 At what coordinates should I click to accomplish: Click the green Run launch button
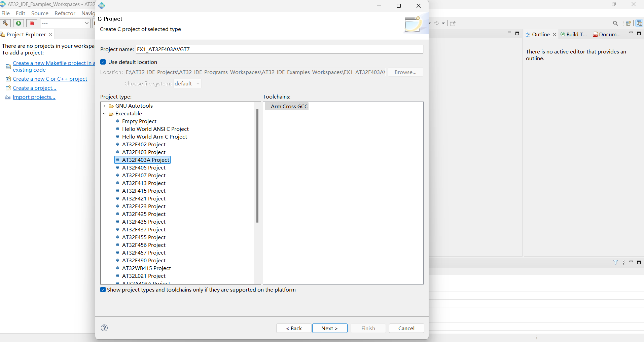pyautogui.click(x=19, y=23)
